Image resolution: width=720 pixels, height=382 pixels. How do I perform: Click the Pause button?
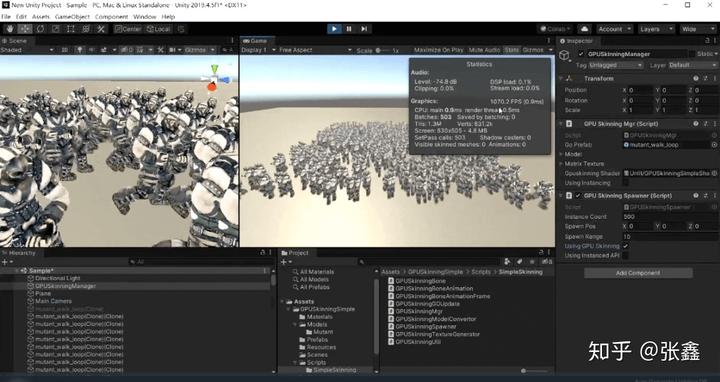click(x=349, y=29)
